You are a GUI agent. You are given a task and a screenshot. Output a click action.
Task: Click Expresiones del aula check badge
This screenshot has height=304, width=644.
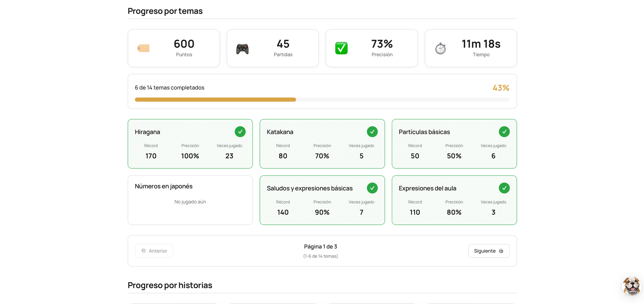[504, 188]
